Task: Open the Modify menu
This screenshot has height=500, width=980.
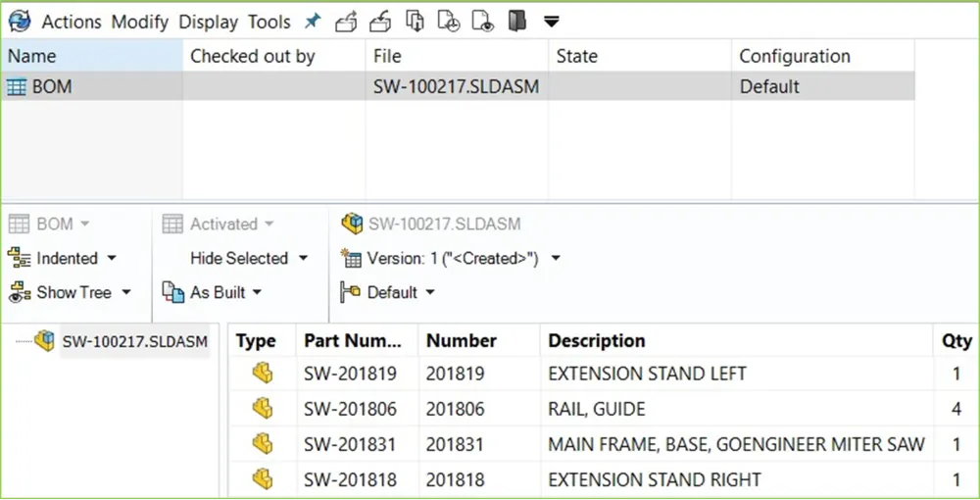Action: click(139, 22)
